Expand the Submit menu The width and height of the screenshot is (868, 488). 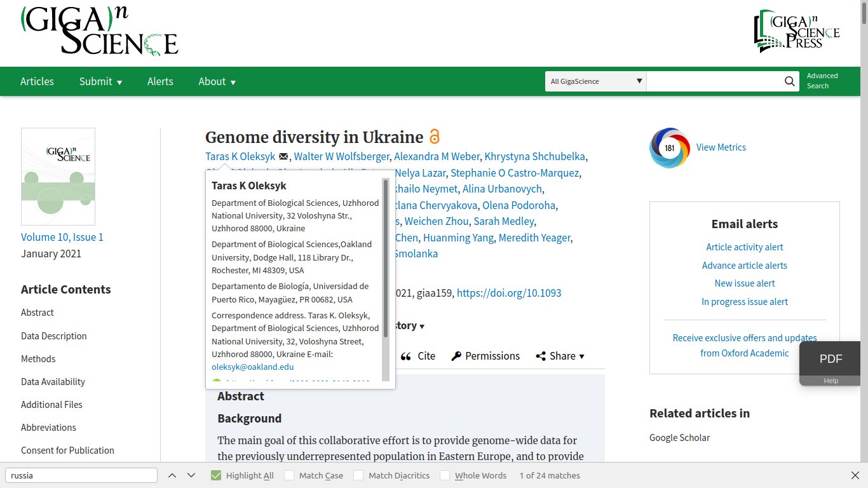100,81
